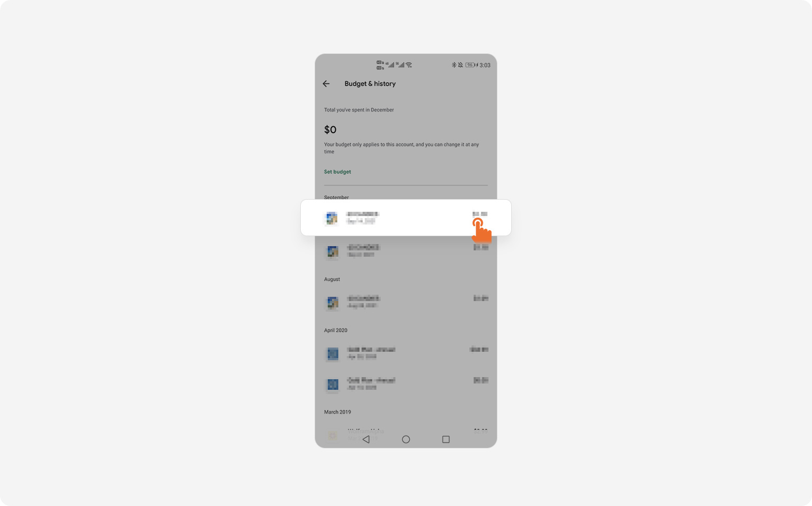812x506 pixels.
Task: Select the second September purchase's app icon
Action: pyautogui.click(x=333, y=251)
